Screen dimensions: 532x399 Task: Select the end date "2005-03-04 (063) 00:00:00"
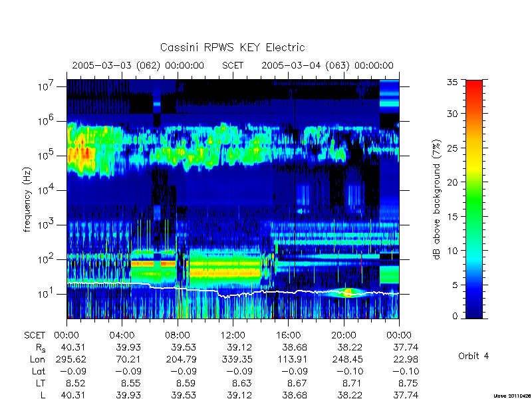click(x=327, y=65)
